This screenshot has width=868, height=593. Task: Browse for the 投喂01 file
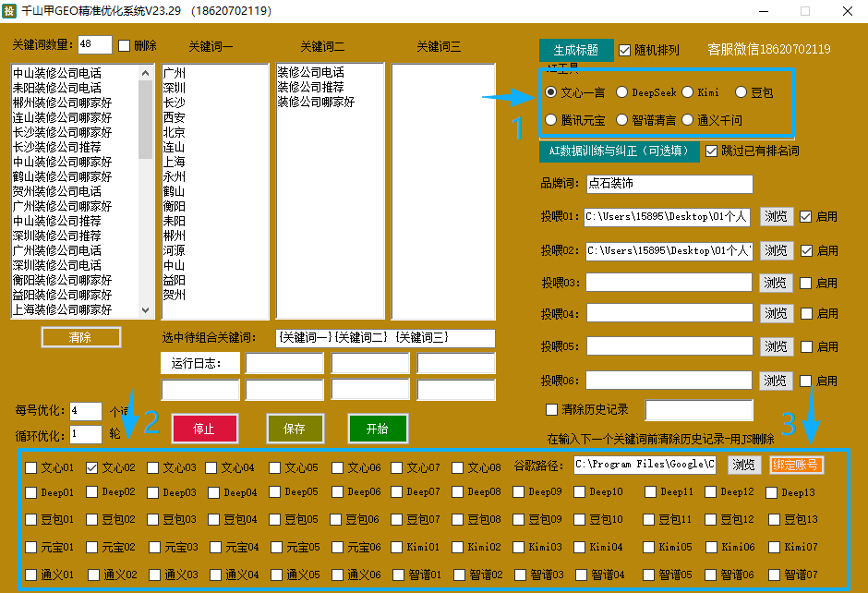click(x=776, y=216)
